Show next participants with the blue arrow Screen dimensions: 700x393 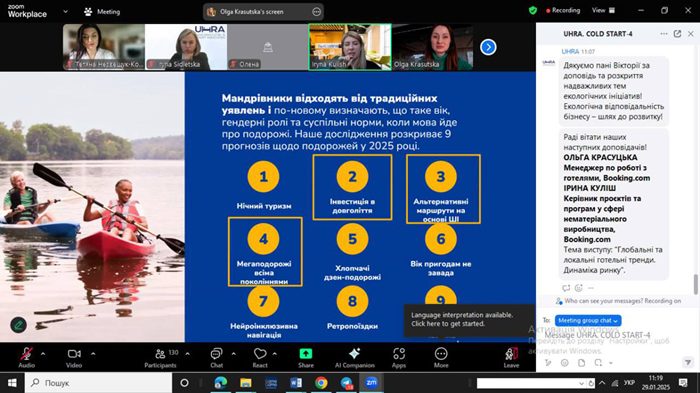click(488, 47)
